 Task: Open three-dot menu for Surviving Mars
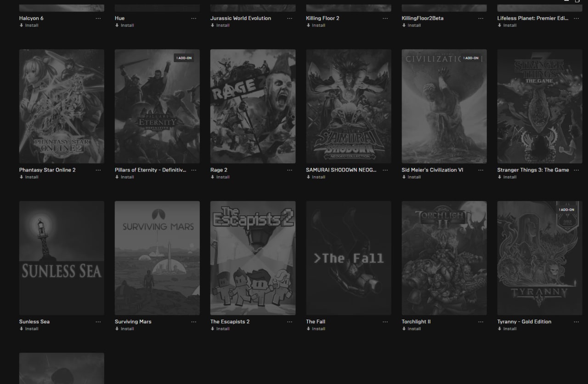194,322
